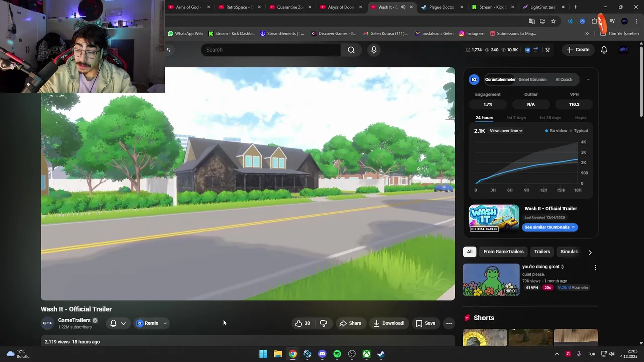Open YouTube notifications bell
This screenshot has width=644, height=362.
tap(604, 50)
